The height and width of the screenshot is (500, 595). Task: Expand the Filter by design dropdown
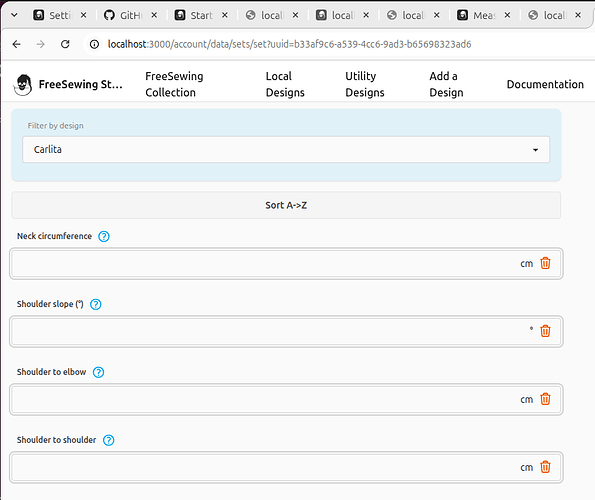pos(286,149)
